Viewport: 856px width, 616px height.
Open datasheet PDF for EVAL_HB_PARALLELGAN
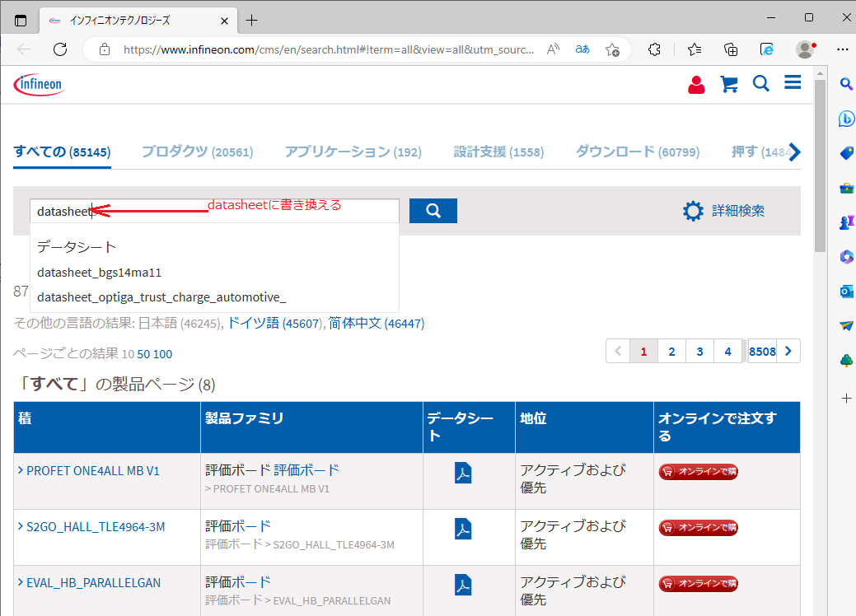[x=463, y=585]
